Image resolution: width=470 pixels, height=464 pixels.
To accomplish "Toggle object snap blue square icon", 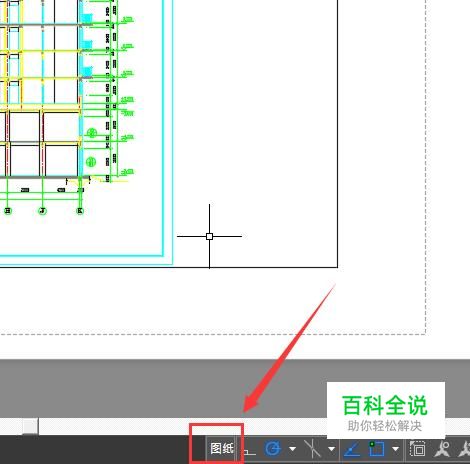I will tap(377, 449).
